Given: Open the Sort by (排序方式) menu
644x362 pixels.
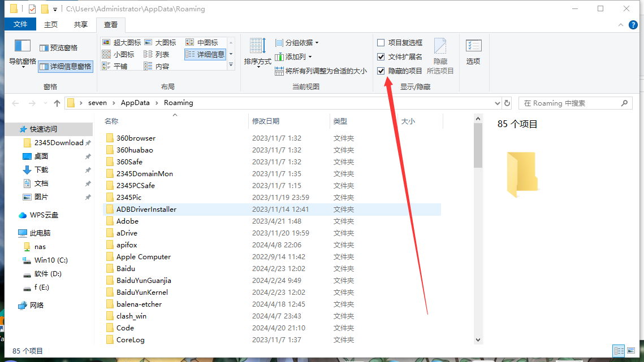Looking at the screenshot, I should (x=257, y=53).
